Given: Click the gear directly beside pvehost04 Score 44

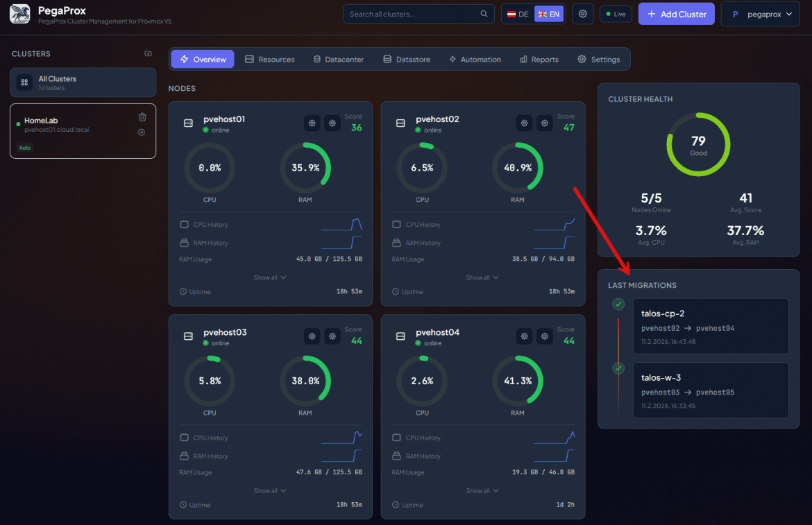Looking at the screenshot, I should click(545, 336).
